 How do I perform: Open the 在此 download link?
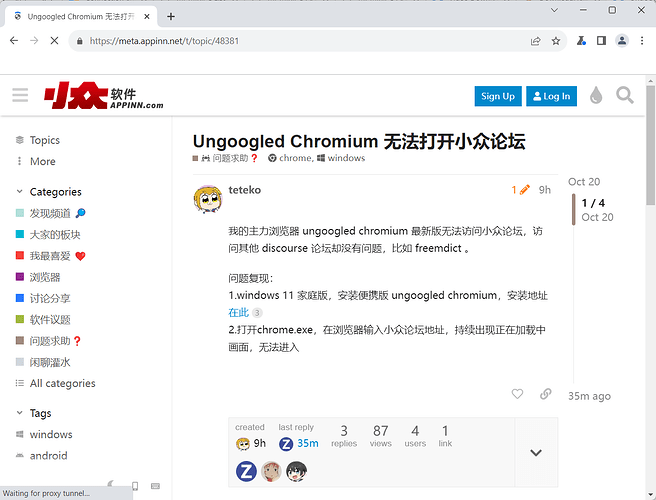238,313
